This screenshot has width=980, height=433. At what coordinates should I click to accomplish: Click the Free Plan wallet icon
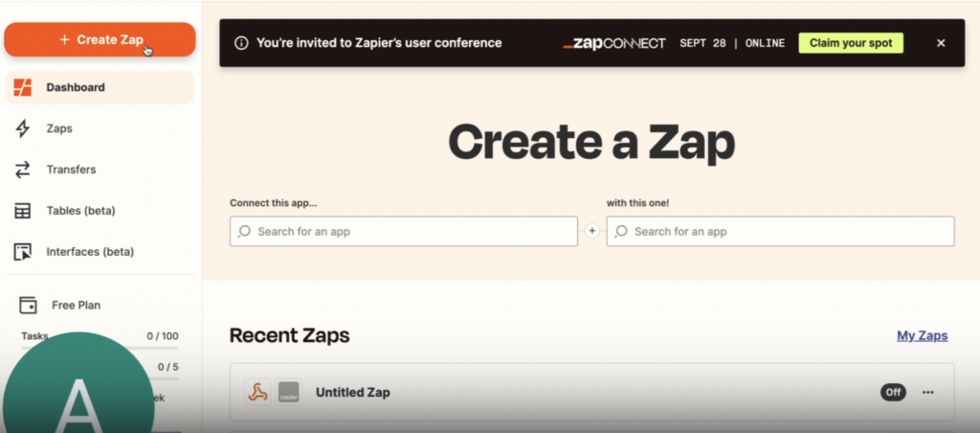[28, 305]
